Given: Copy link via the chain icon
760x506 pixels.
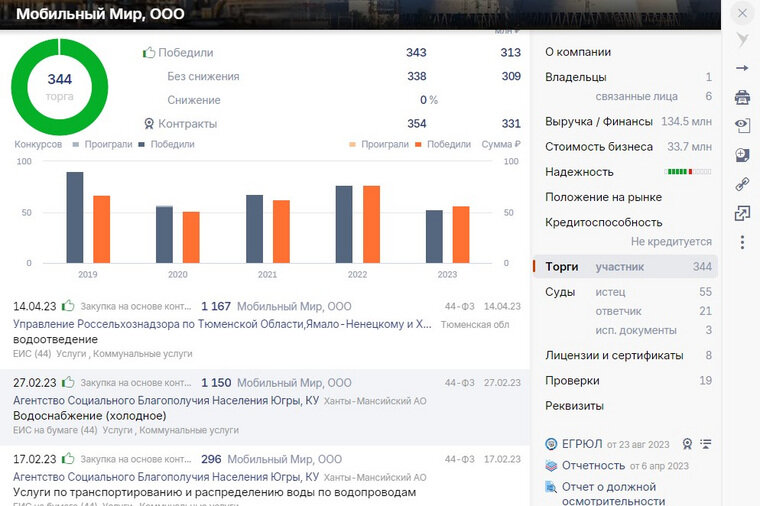Looking at the screenshot, I should click(x=742, y=184).
